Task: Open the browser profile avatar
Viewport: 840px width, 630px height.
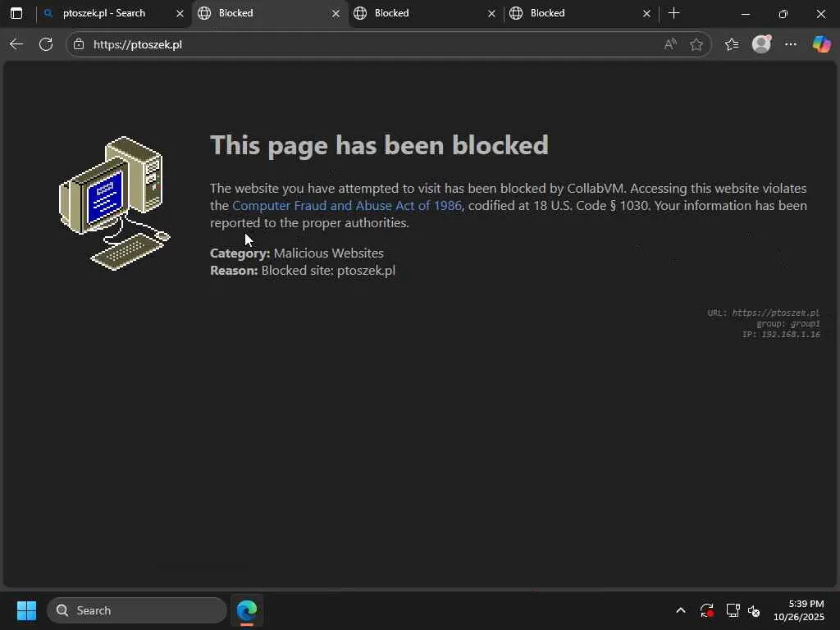Action: (x=761, y=44)
